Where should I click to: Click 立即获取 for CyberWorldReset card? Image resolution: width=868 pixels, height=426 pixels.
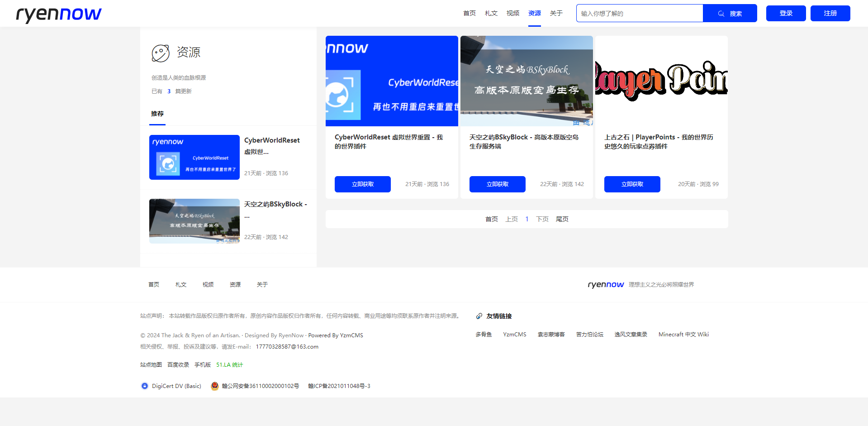click(363, 184)
